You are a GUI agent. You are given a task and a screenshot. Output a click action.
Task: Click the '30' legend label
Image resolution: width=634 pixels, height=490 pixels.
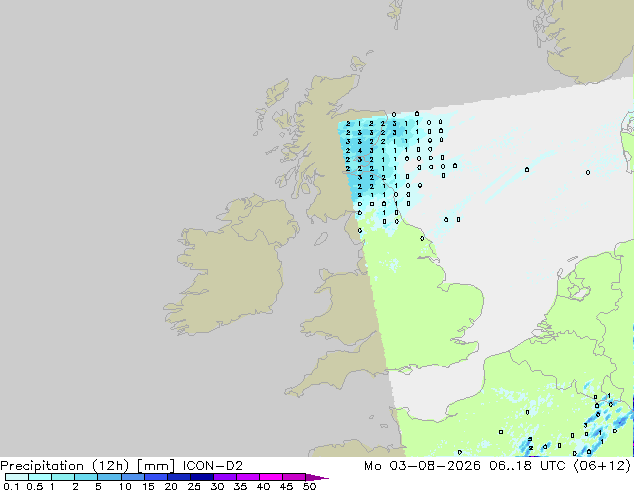point(218,486)
